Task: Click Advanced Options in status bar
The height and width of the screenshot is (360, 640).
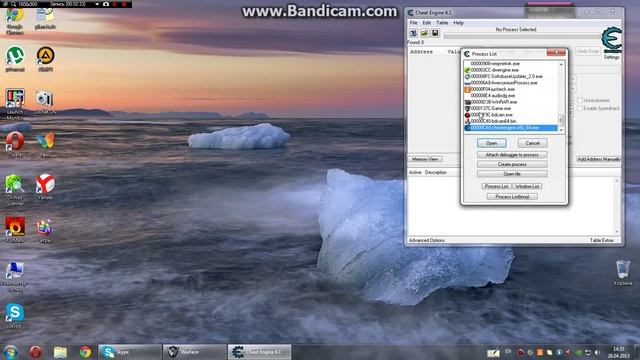Action: (427, 240)
